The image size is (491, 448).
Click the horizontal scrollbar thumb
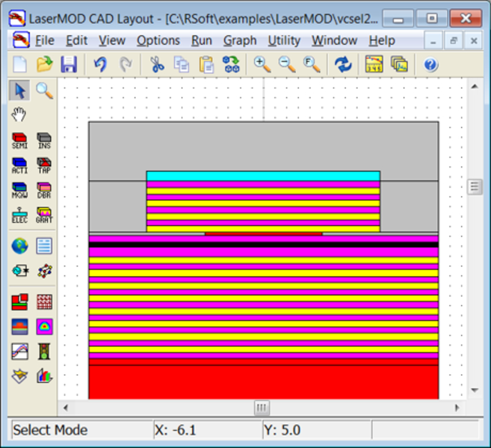point(261,408)
